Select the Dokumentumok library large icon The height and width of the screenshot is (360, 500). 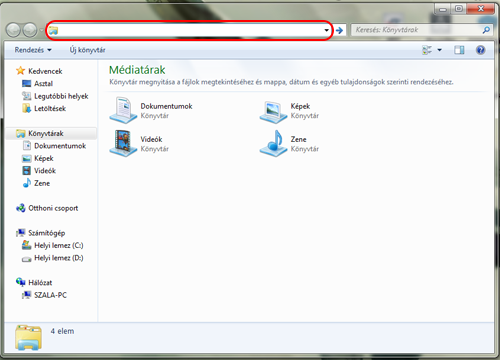click(x=123, y=110)
